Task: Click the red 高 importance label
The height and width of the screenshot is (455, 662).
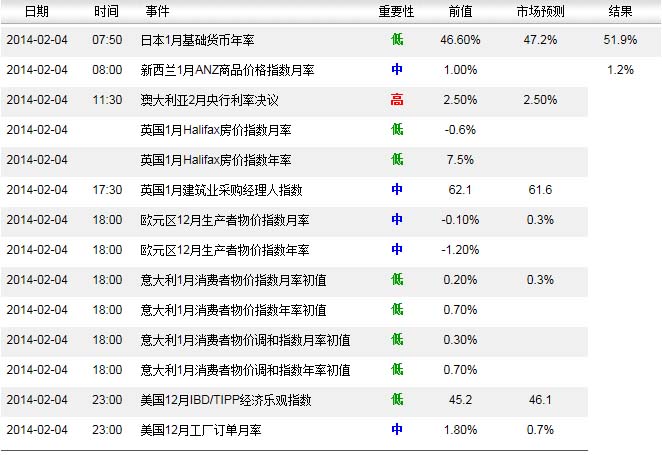Action: pos(397,100)
